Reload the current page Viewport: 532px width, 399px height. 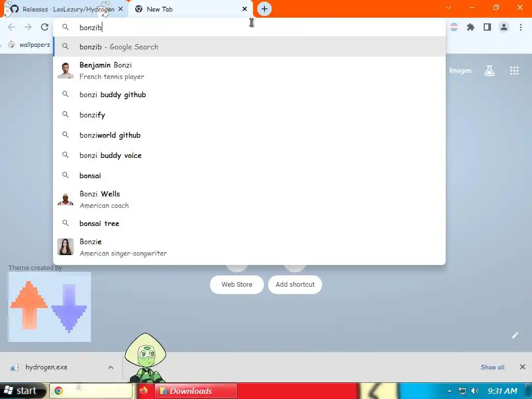[45, 27]
